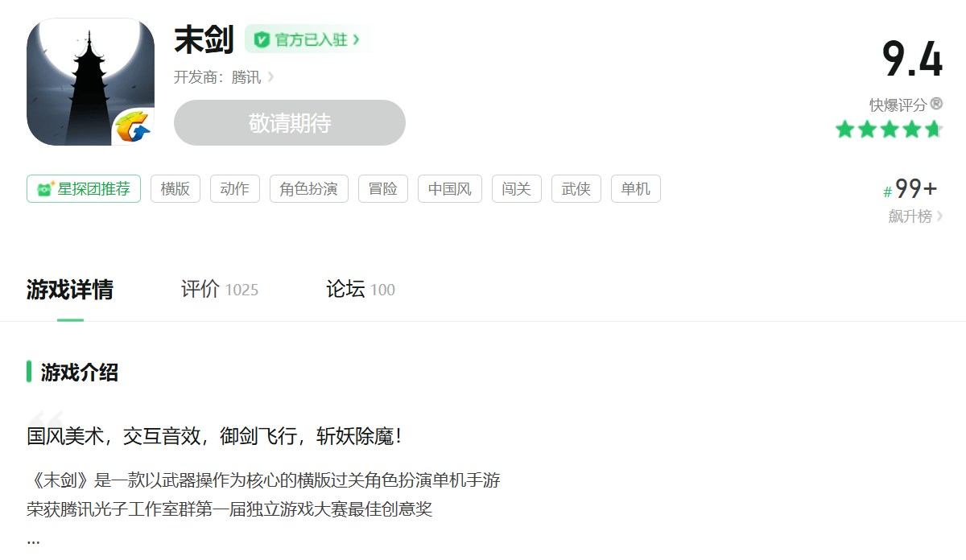Click the 敬请期待 button
This screenshot has height=560, width=966.
click(290, 123)
